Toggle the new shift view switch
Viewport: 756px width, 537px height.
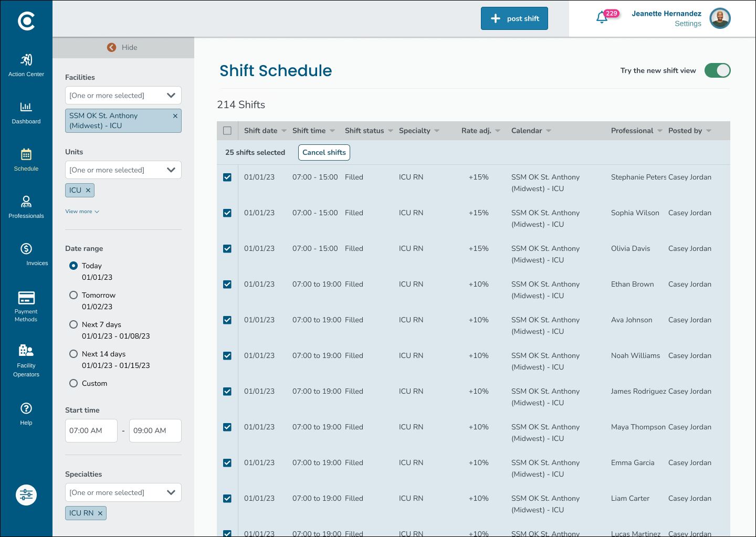[717, 70]
